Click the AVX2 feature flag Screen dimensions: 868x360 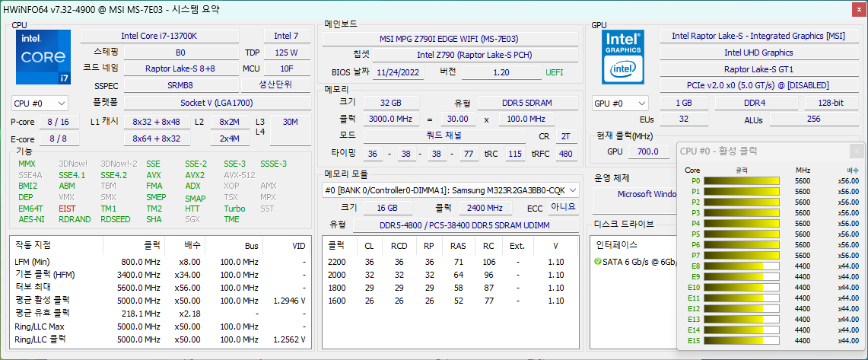[x=195, y=175]
